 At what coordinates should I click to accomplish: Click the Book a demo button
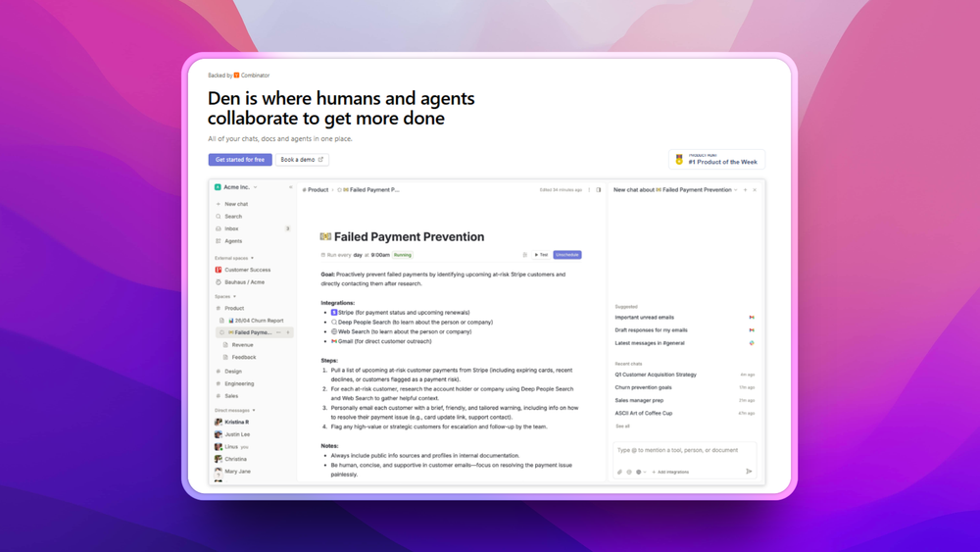(x=302, y=160)
